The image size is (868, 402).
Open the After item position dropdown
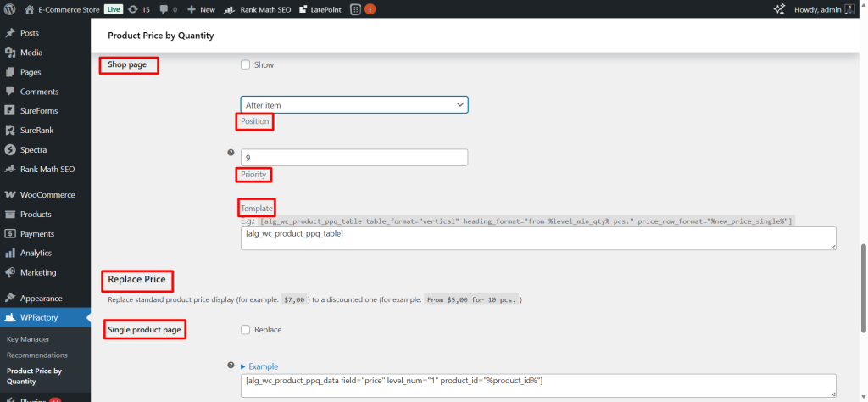(354, 104)
